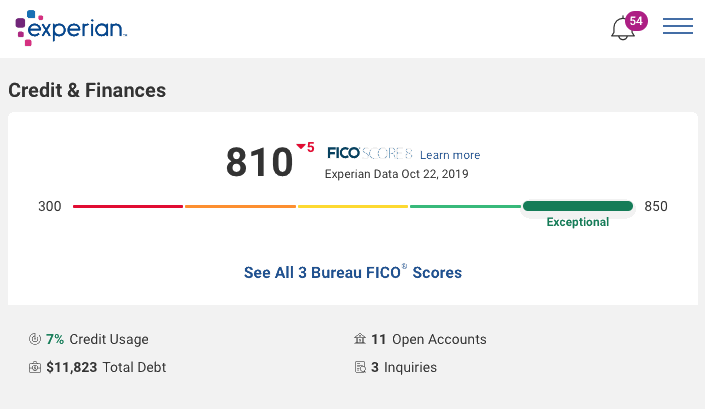Screen dimensions: 705x409
Task: Click the light green very good segment
Action: click(x=465, y=206)
